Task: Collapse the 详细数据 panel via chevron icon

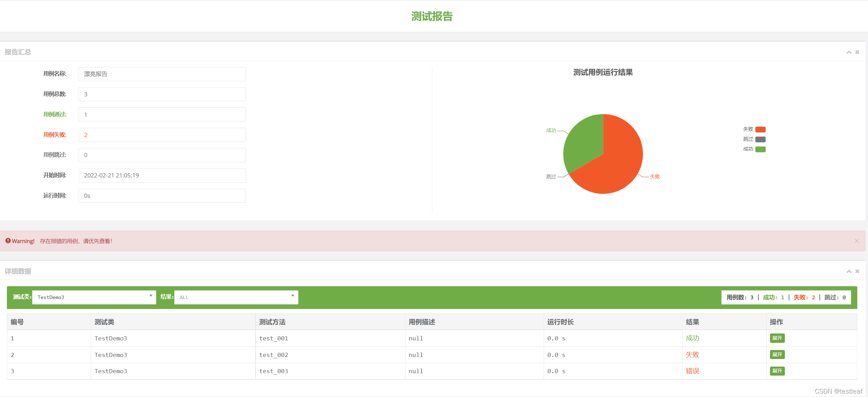Action: (849, 271)
